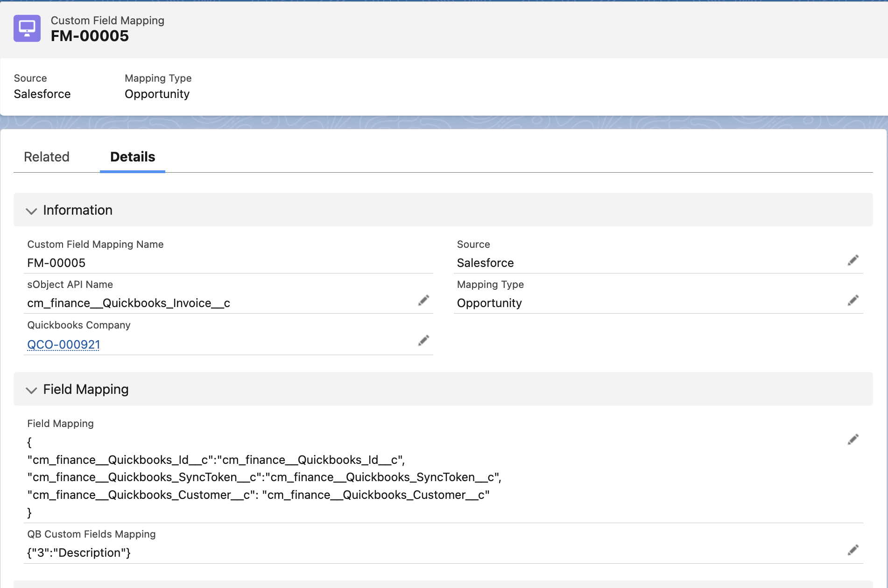Edit the Field Mapping JSON pencil
Image resolution: width=888 pixels, height=588 pixels.
[x=853, y=440]
